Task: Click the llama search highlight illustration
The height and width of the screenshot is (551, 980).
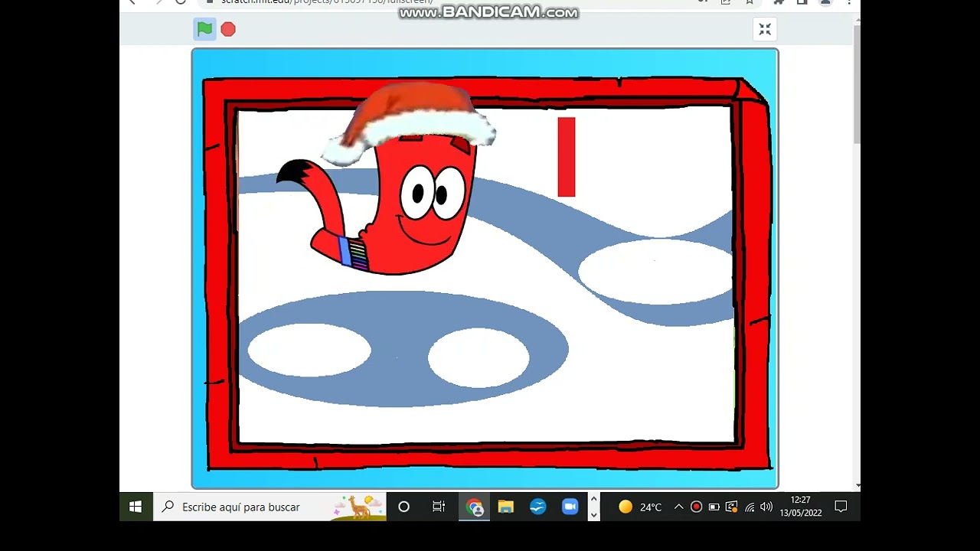Action: pyautogui.click(x=358, y=507)
